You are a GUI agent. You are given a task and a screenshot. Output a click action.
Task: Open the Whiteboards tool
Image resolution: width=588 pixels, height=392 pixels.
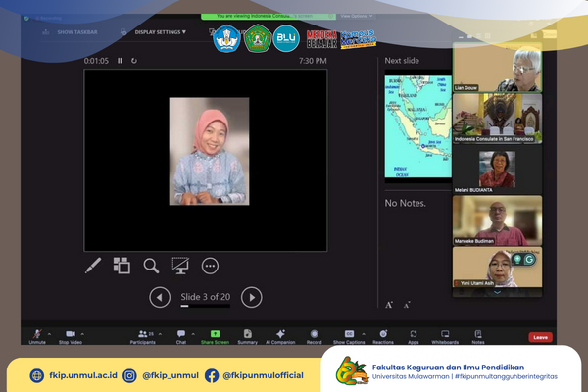click(x=444, y=335)
